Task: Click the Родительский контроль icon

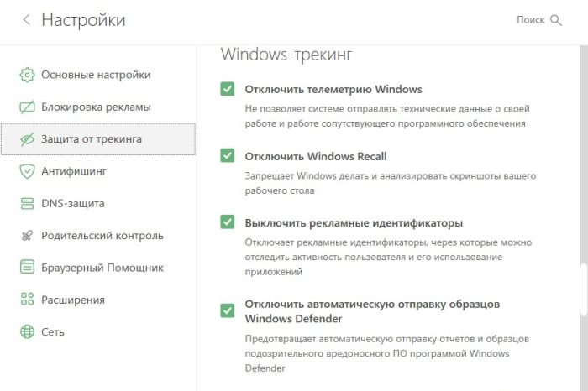Action: [26, 236]
